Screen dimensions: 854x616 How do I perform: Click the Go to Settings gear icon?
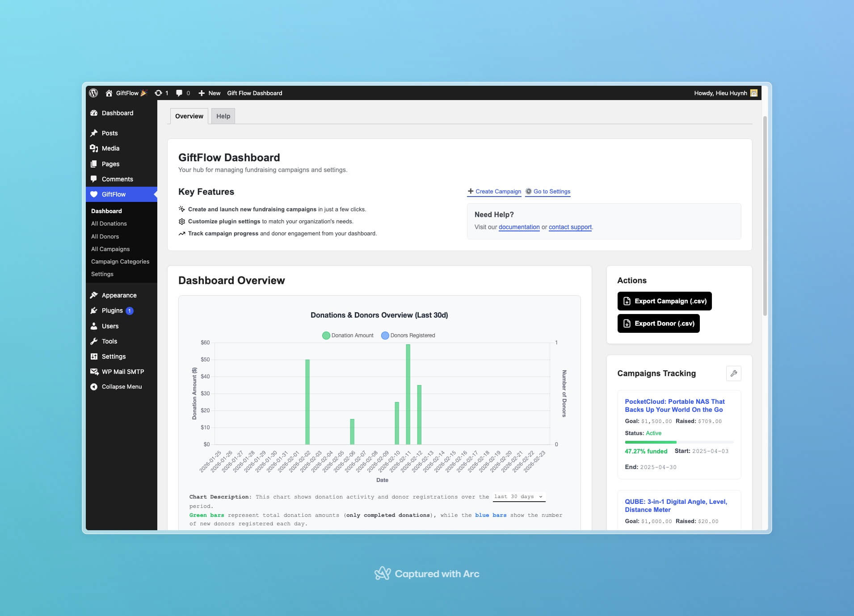click(529, 191)
